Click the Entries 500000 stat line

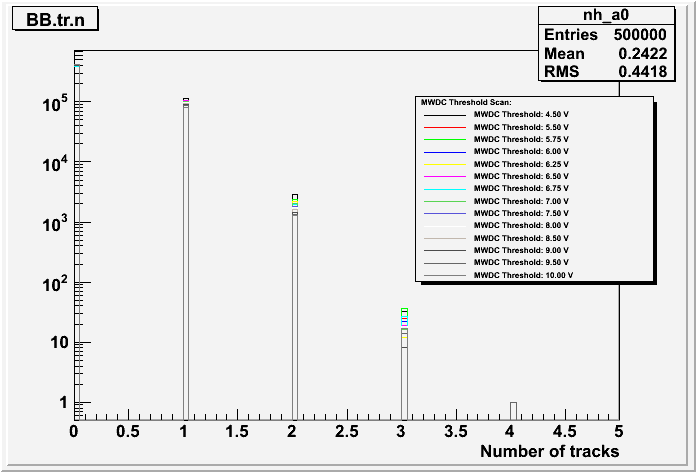[x=606, y=35]
